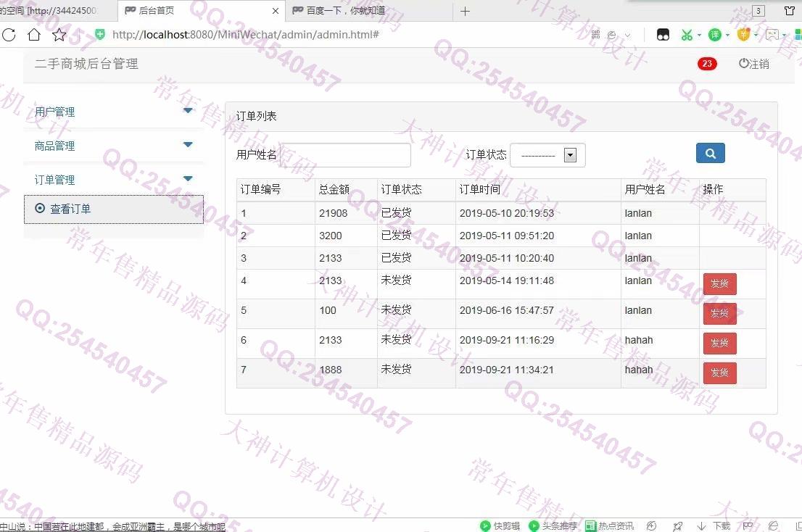Click the 头条推荐 status bar icon

pyautogui.click(x=553, y=526)
